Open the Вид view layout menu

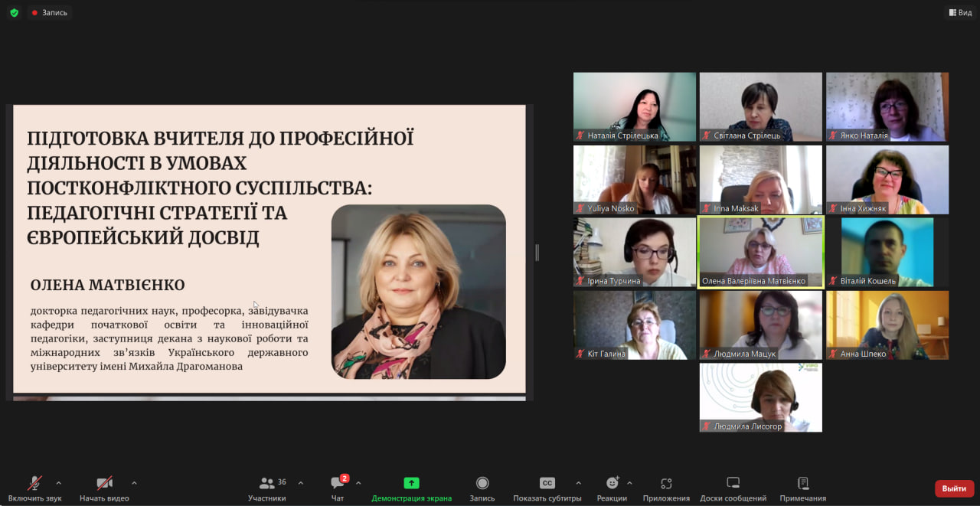[960, 12]
